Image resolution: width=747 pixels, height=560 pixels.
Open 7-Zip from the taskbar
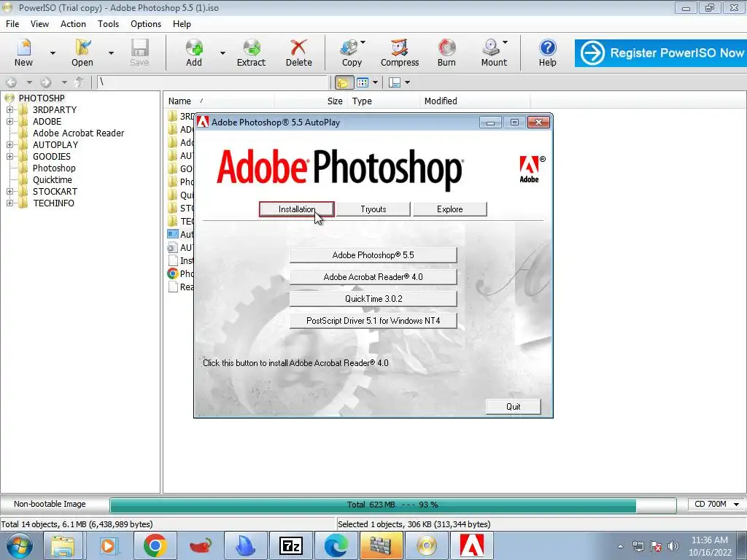pyautogui.click(x=291, y=545)
